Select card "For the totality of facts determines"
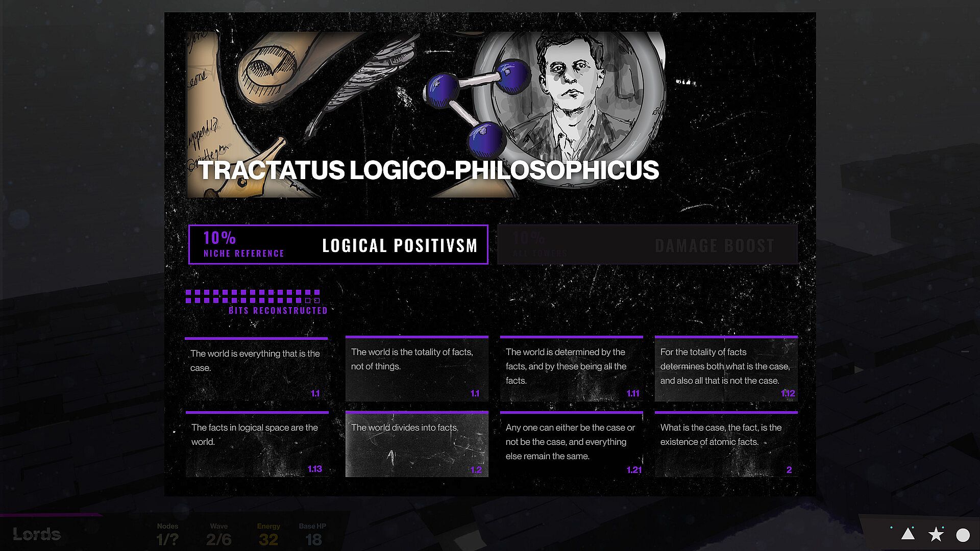This screenshot has height=551, width=980. (x=726, y=368)
